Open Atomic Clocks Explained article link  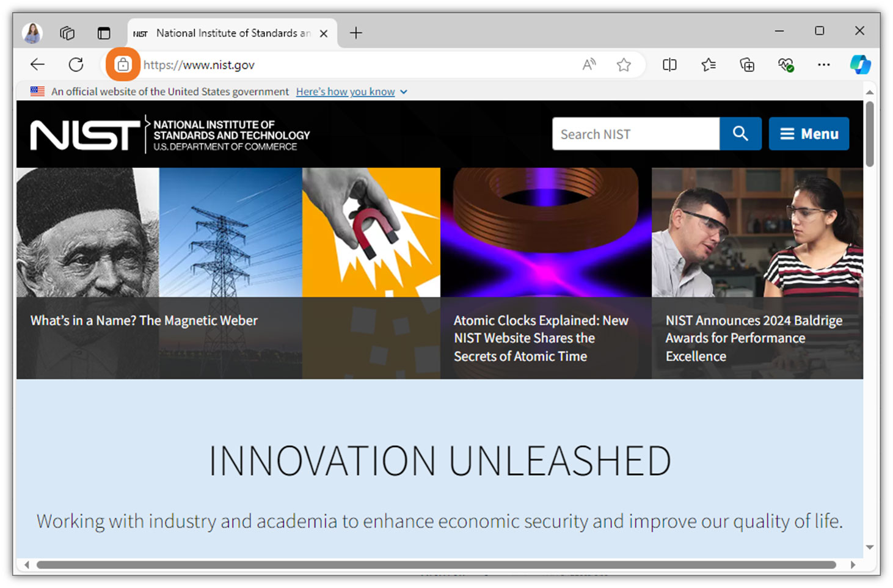[540, 338]
